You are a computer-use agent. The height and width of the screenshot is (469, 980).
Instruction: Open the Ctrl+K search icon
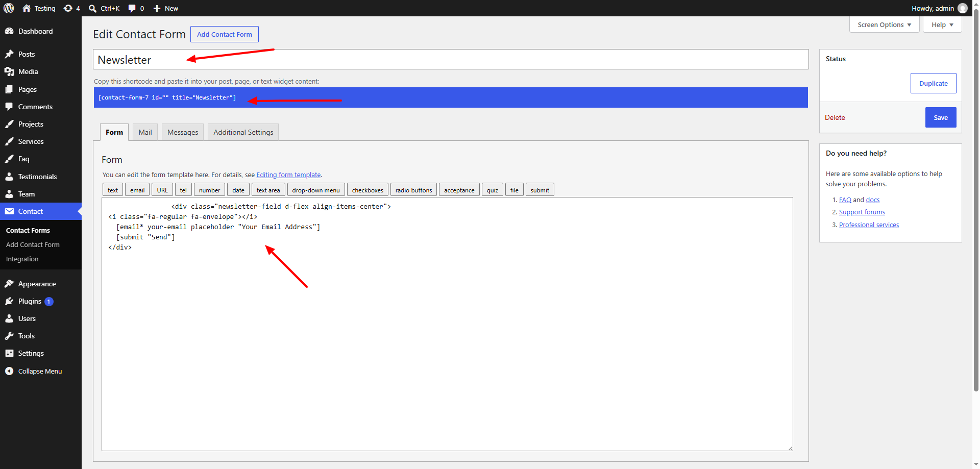coord(92,8)
